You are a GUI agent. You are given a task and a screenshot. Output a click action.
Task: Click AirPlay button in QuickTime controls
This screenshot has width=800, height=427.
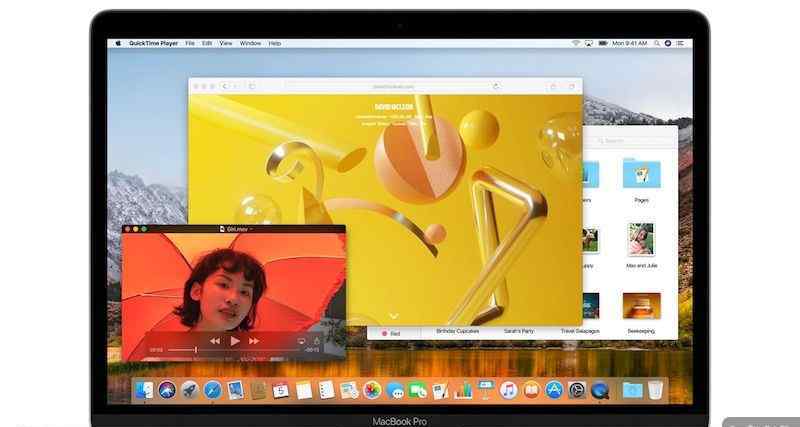[301, 341]
